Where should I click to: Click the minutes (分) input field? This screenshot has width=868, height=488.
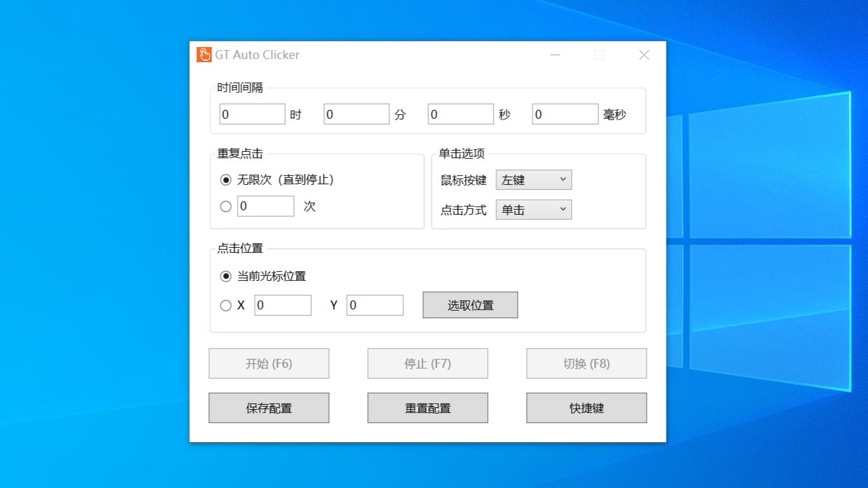click(356, 113)
